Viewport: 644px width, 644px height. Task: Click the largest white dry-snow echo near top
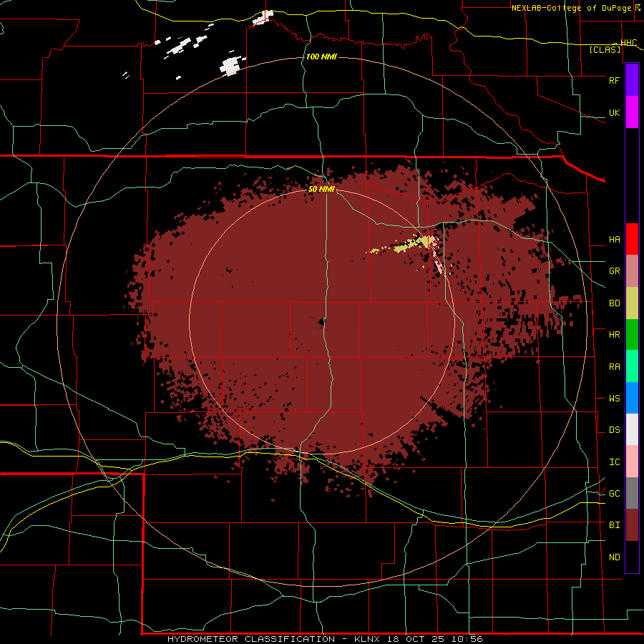[x=231, y=66]
